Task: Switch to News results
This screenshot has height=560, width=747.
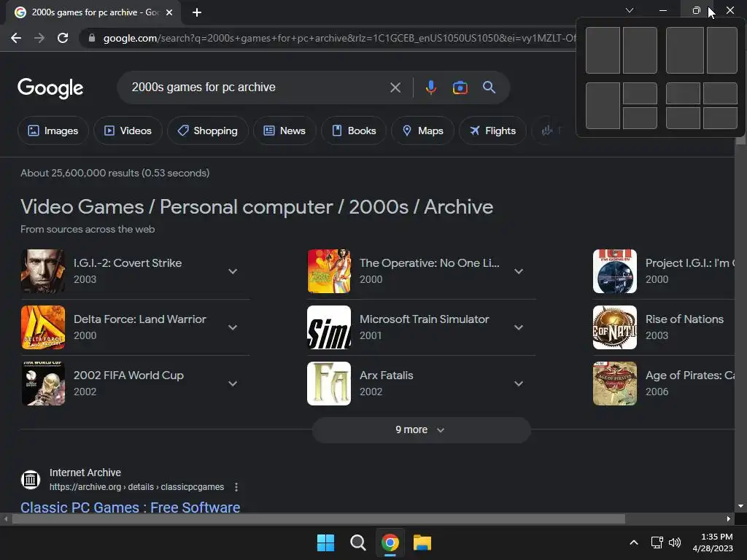Action: point(285,131)
